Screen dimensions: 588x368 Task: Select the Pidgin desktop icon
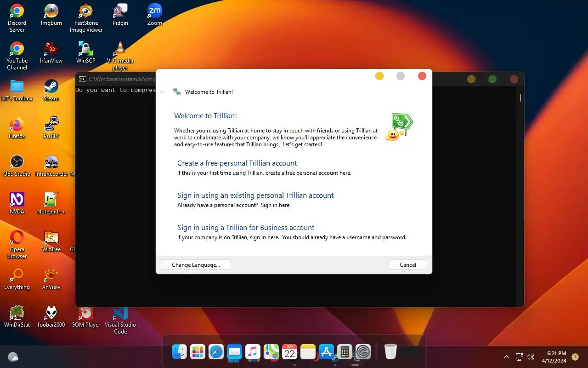point(120,15)
